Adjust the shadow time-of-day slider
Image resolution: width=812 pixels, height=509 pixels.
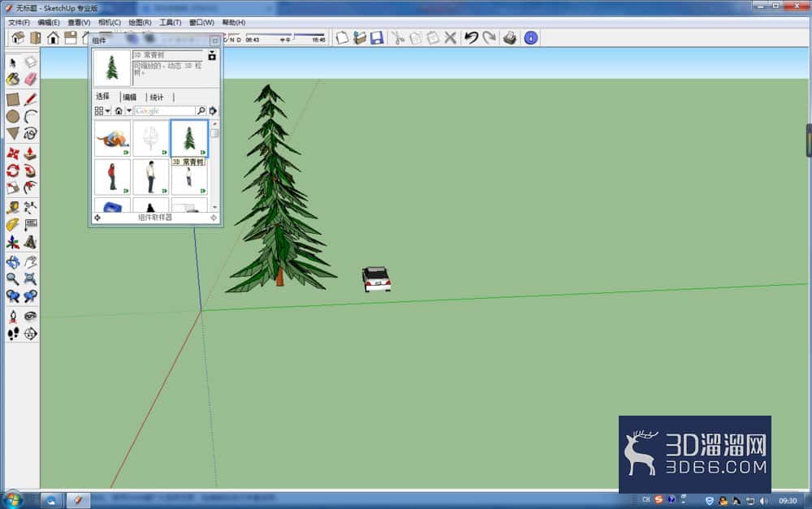point(292,37)
